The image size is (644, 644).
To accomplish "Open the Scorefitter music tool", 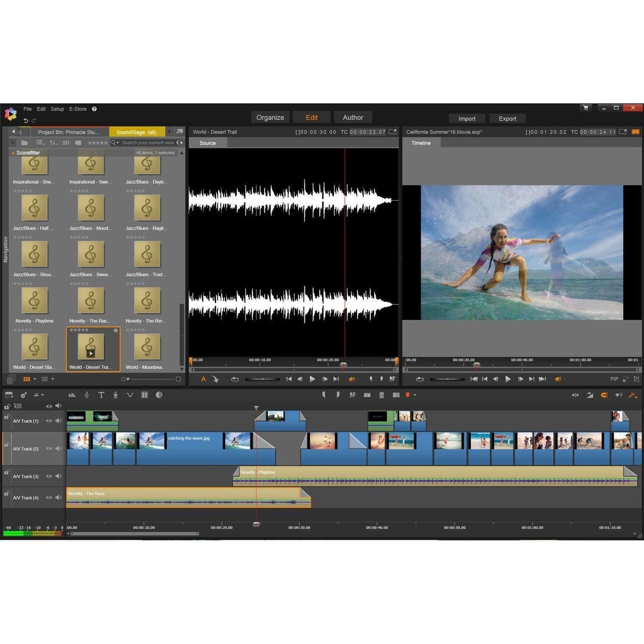I will [86, 395].
